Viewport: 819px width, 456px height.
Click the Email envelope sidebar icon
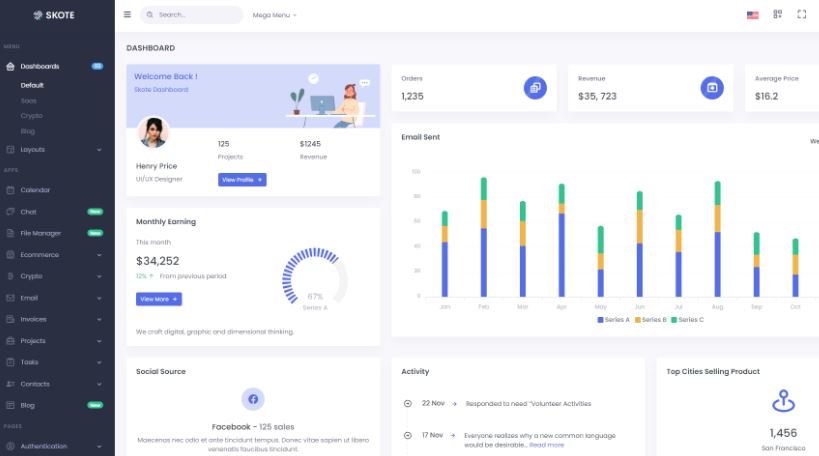click(10, 298)
